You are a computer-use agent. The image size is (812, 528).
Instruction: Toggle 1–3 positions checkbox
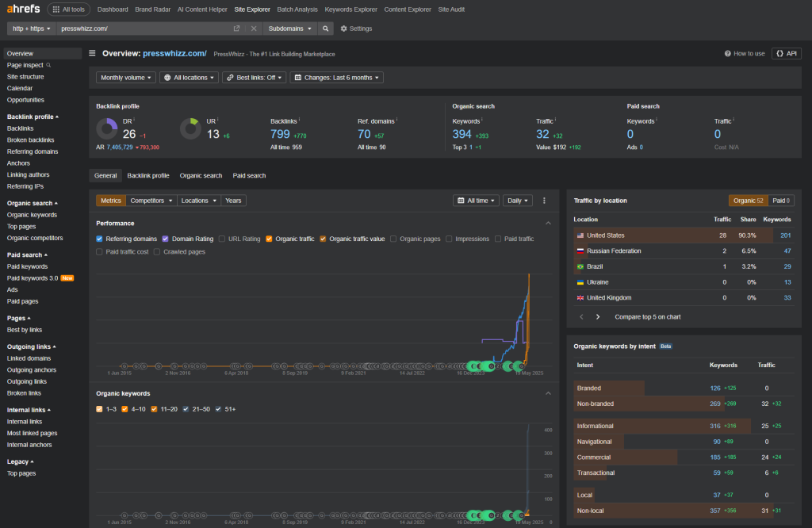tap(99, 409)
